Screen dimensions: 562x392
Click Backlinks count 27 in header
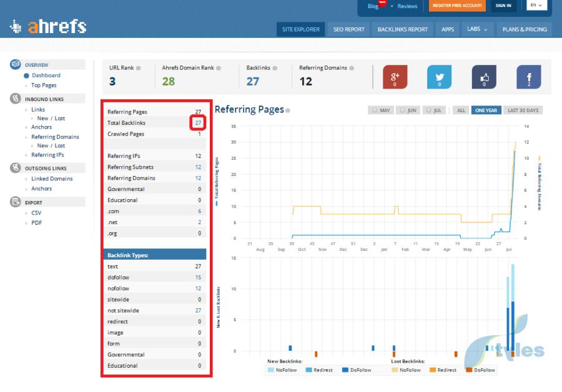[x=253, y=81]
